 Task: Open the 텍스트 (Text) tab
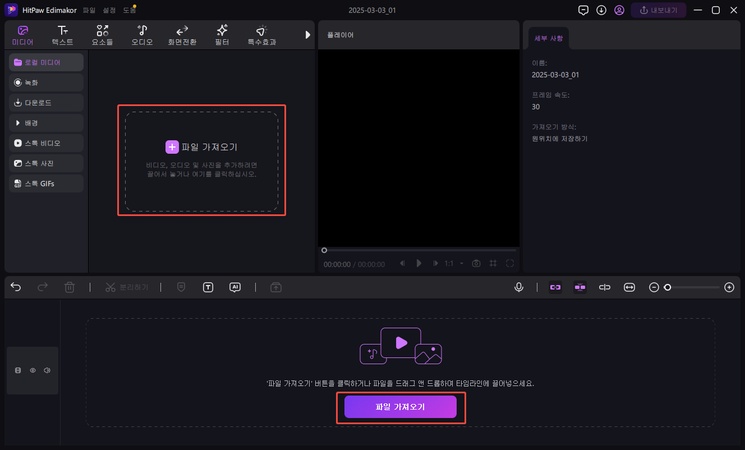[62, 36]
